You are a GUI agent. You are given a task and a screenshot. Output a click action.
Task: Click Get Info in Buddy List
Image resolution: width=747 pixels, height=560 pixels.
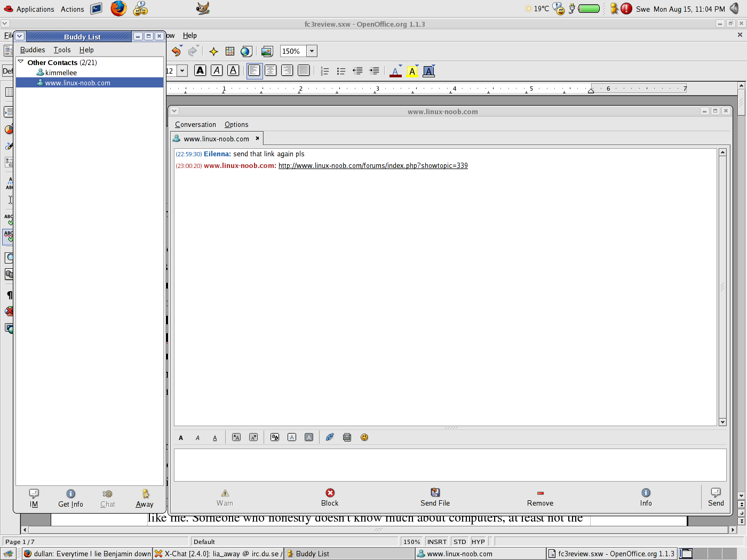(x=70, y=498)
